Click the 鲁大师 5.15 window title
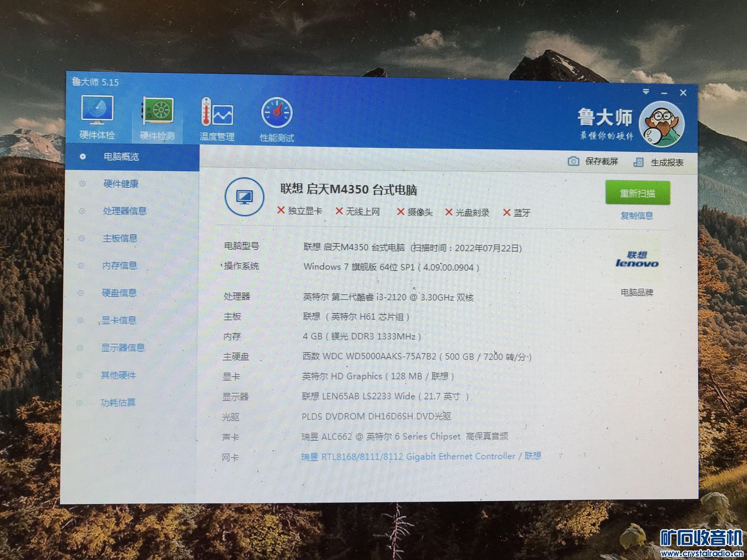The height and width of the screenshot is (560, 747). (95, 81)
